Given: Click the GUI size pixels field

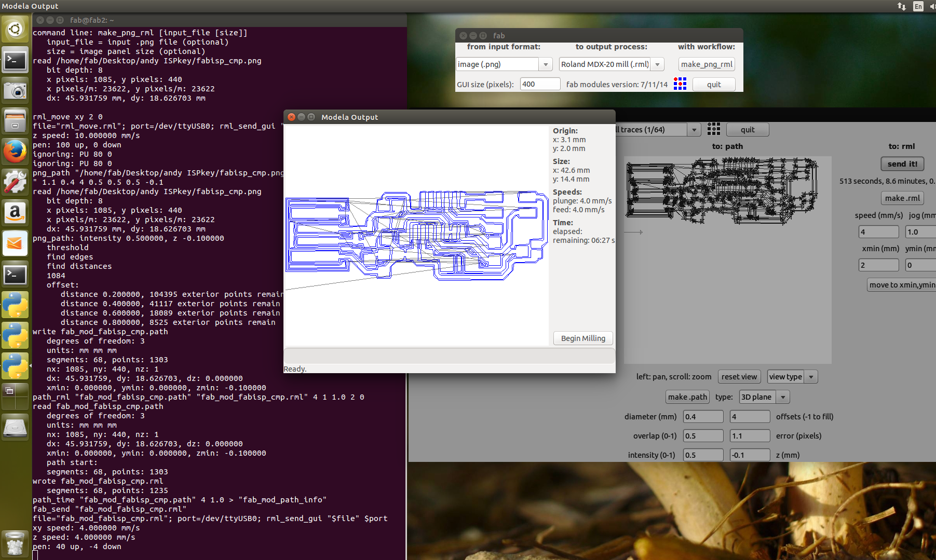Looking at the screenshot, I should click(539, 84).
